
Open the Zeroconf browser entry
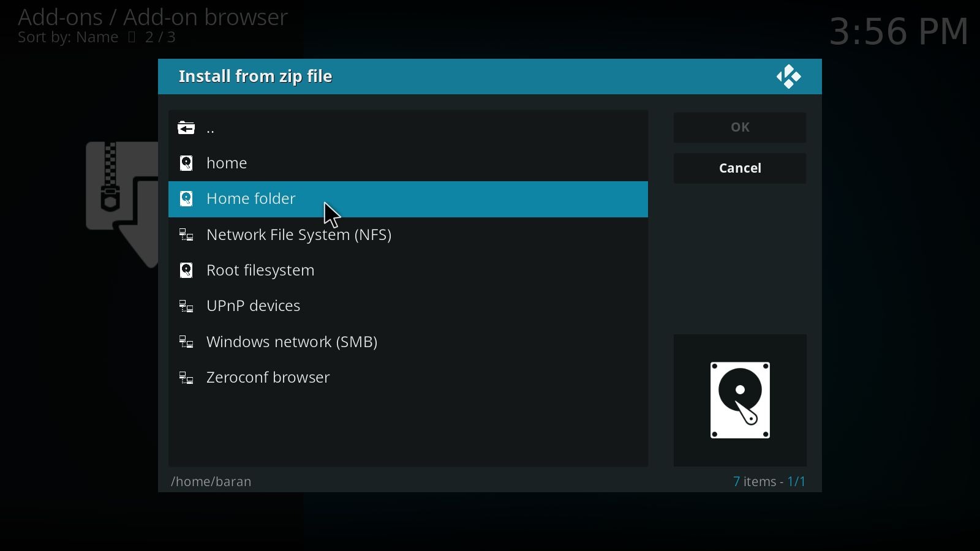[x=408, y=378]
